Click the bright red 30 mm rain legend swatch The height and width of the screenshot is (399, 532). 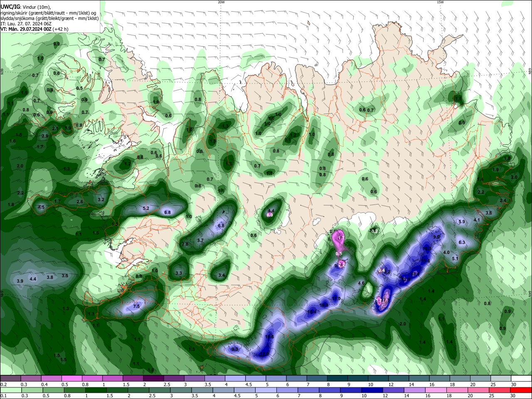pos(521,390)
